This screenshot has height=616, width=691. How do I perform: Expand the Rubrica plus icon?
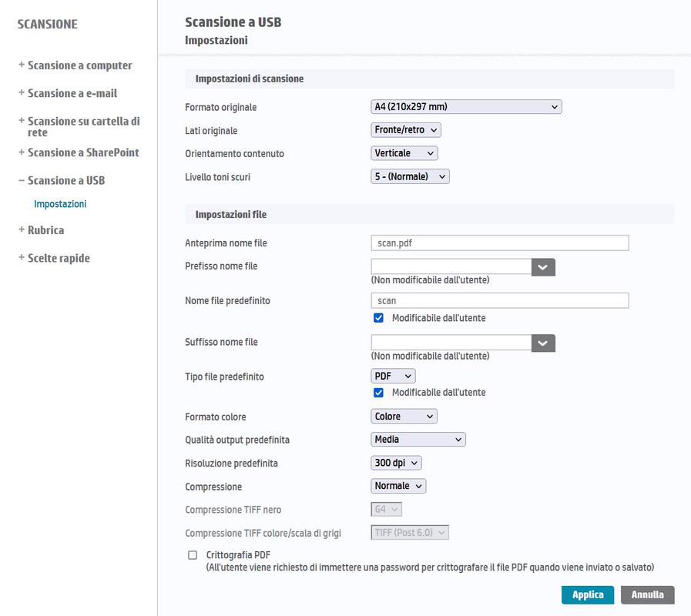21,229
